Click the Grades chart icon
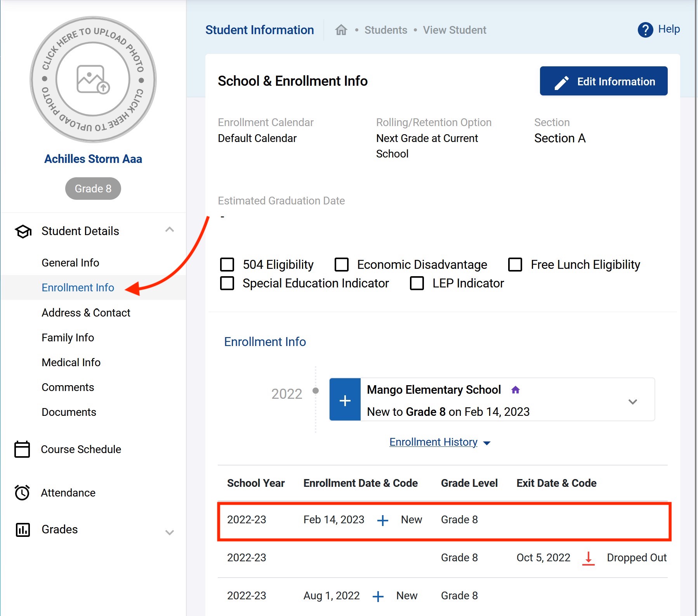Viewport: 698px width, 616px height. pos(23,529)
